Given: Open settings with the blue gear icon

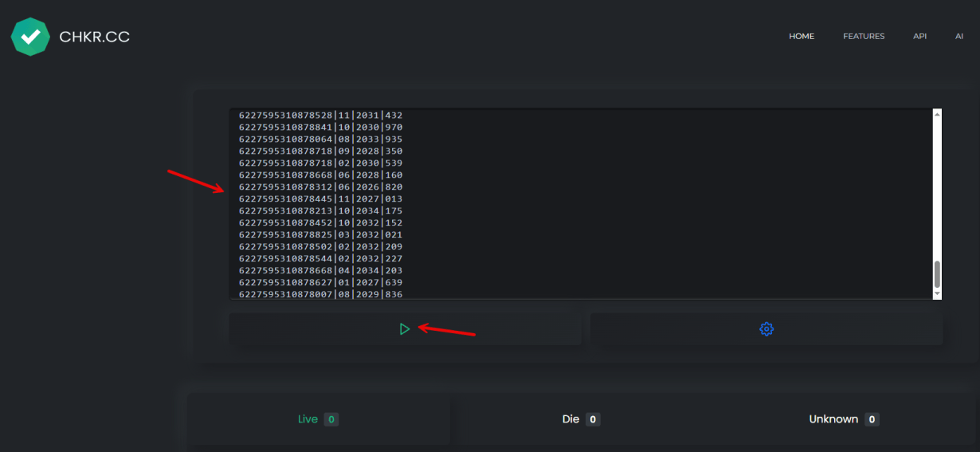Looking at the screenshot, I should (766, 328).
